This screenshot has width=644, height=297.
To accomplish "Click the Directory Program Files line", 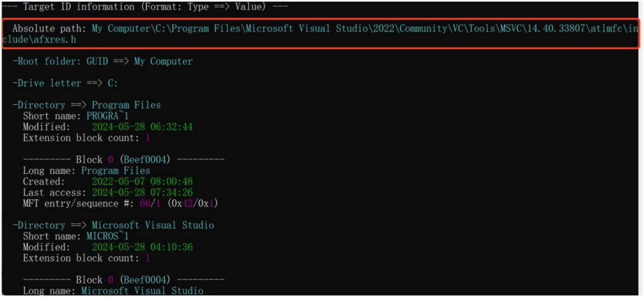I will coord(86,105).
